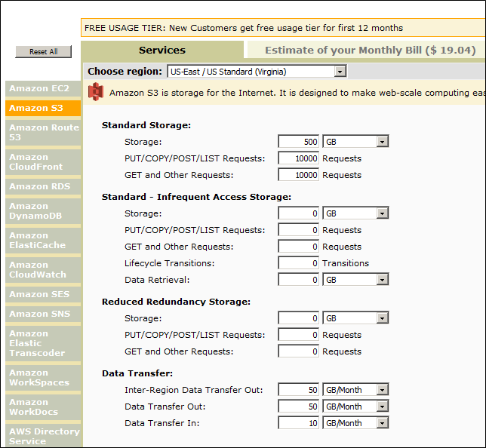Open Amazon Route 53 service
The image size is (486, 448).
point(43,132)
